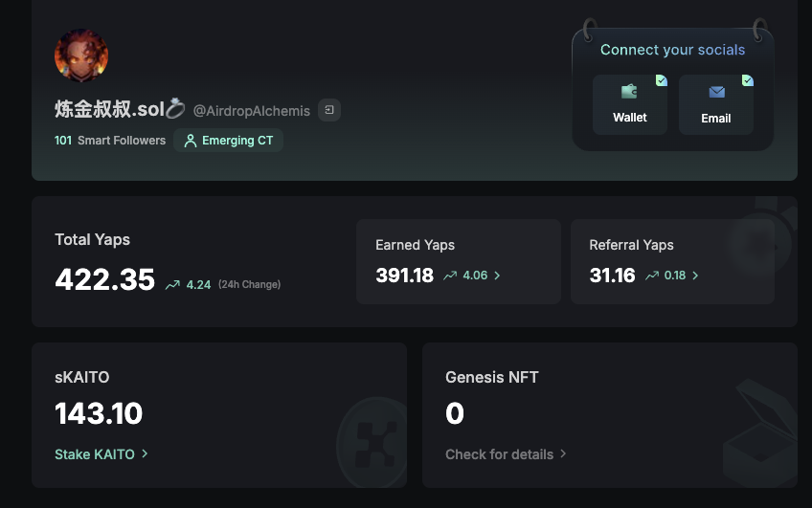Expand Earned Yaps details chevron
This screenshot has height=508, width=812.
pos(497,276)
